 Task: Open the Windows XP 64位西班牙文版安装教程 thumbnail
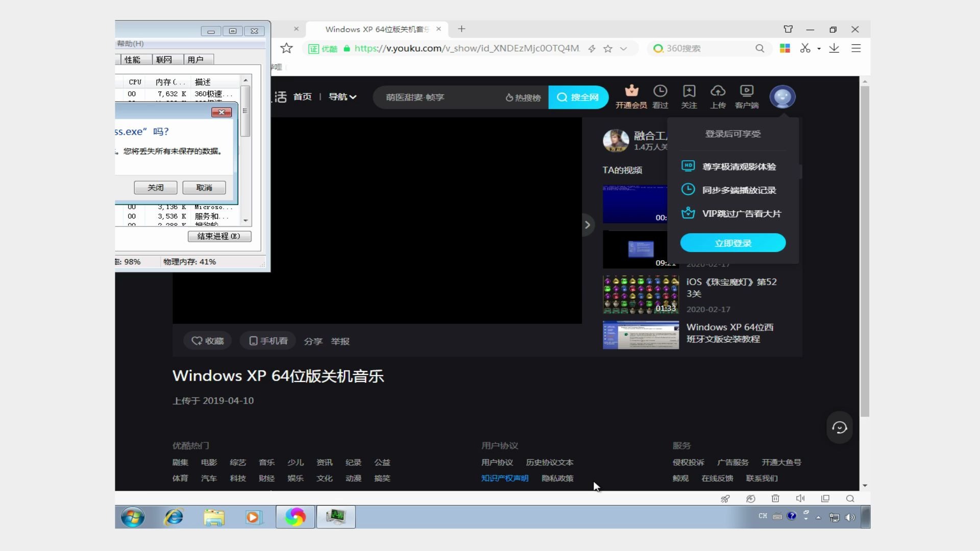(641, 335)
